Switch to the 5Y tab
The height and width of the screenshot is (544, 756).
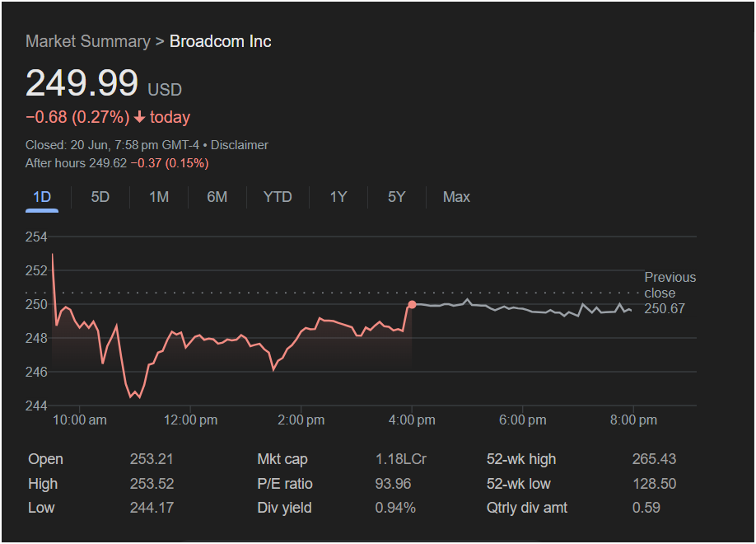pos(397,197)
